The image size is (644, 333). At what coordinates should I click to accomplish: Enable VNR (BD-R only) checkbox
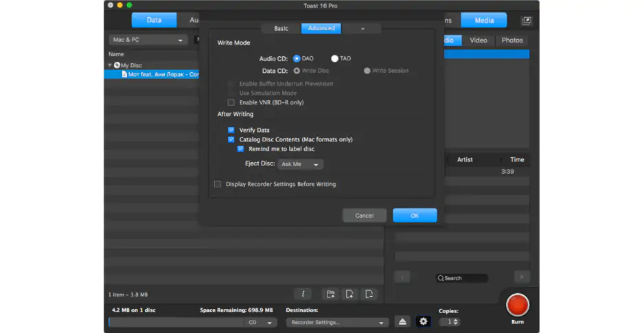pos(231,102)
